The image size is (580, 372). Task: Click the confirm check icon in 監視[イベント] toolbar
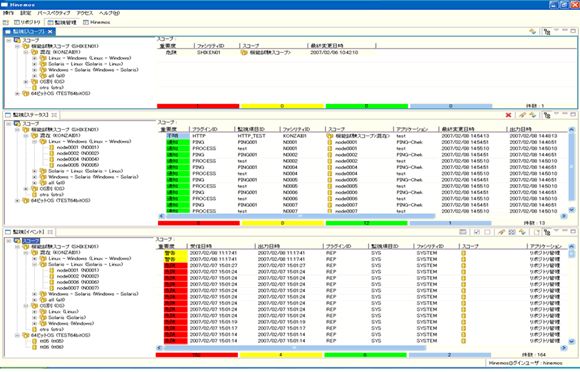[x=477, y=232]
